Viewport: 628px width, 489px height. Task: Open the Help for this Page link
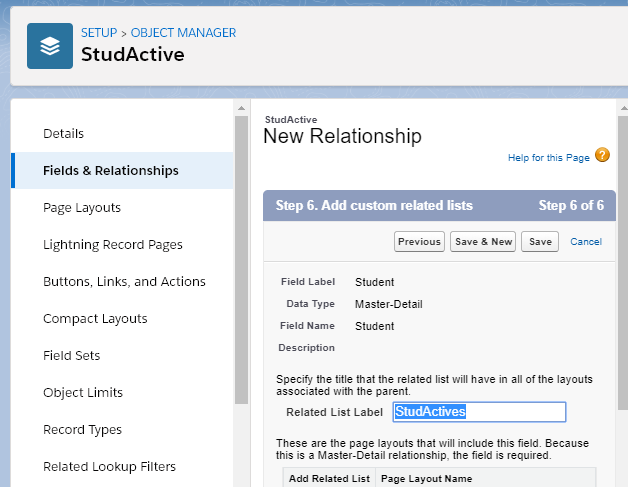pos(549,158)
